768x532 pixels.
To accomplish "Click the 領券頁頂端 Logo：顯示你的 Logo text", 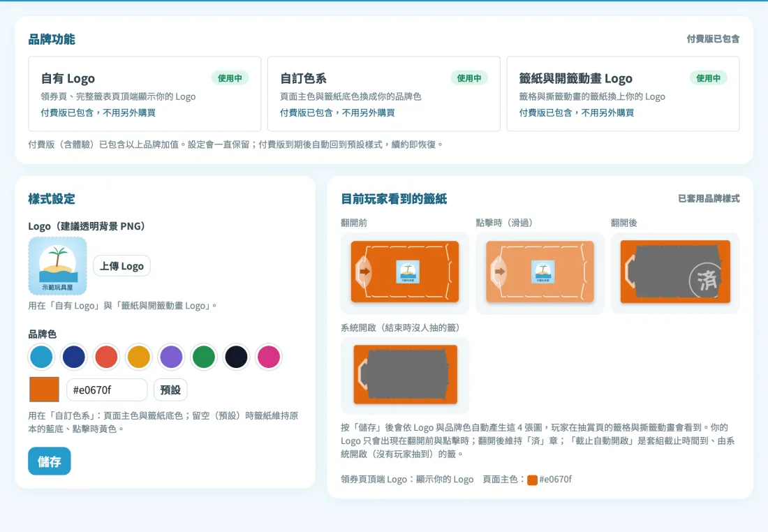I will (x=407, y=480).
